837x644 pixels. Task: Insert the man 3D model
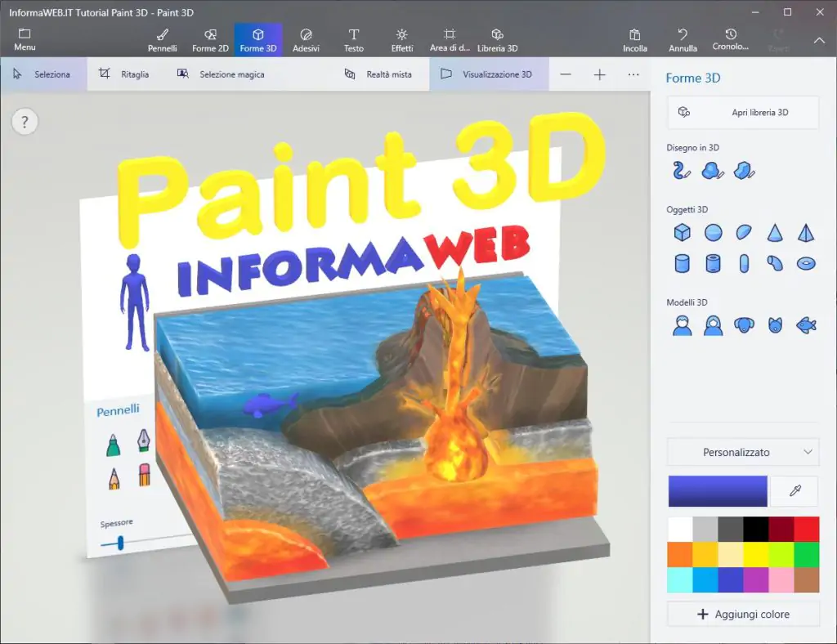point(683,325)
